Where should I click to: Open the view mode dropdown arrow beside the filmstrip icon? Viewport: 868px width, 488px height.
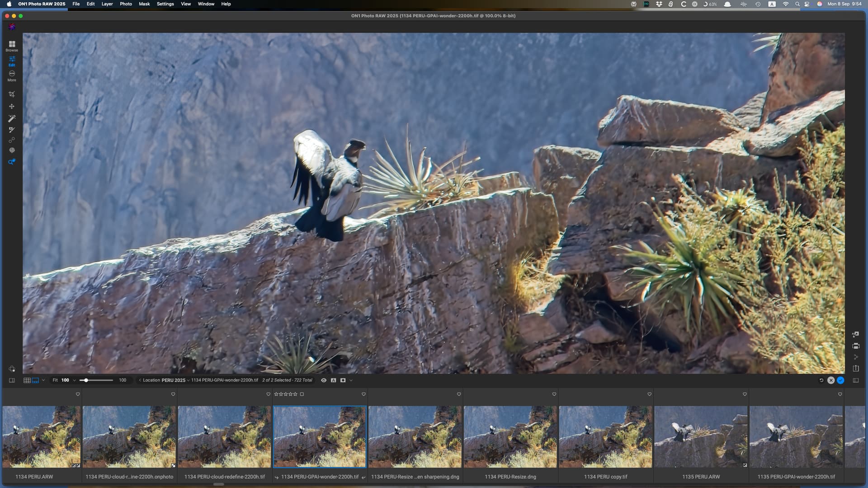pyautogui.click(x=43, y=380)
